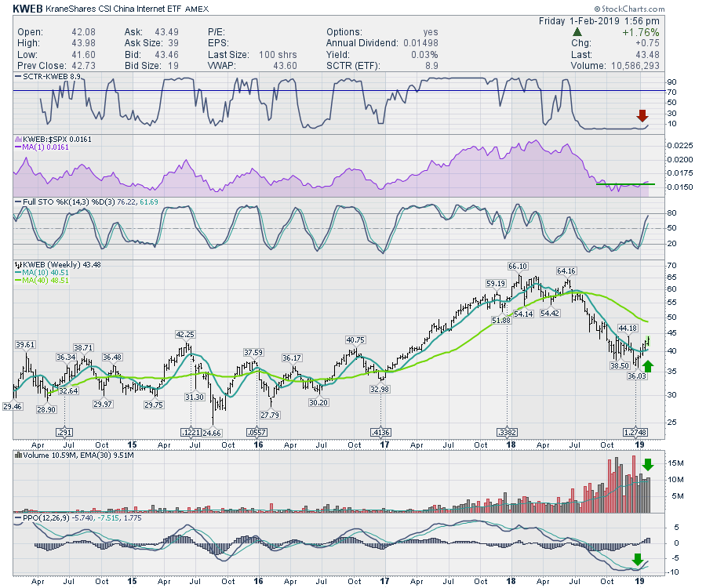Viewport: 706px width, 588px height.
Task: Click the 40.75 price high label
Action: coord(355,339)
